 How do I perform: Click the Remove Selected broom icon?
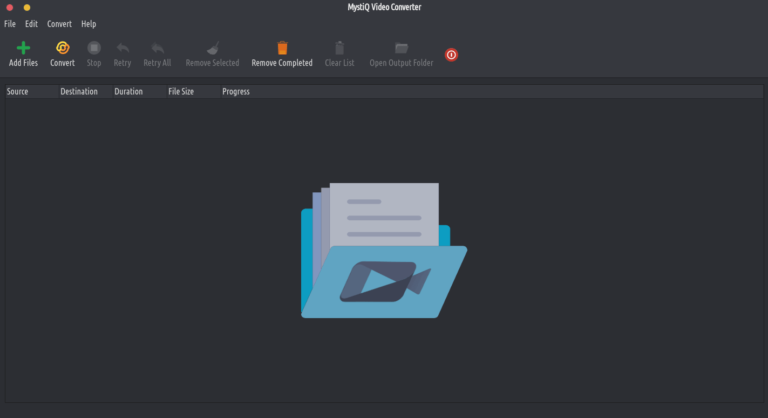click(212, 48)
